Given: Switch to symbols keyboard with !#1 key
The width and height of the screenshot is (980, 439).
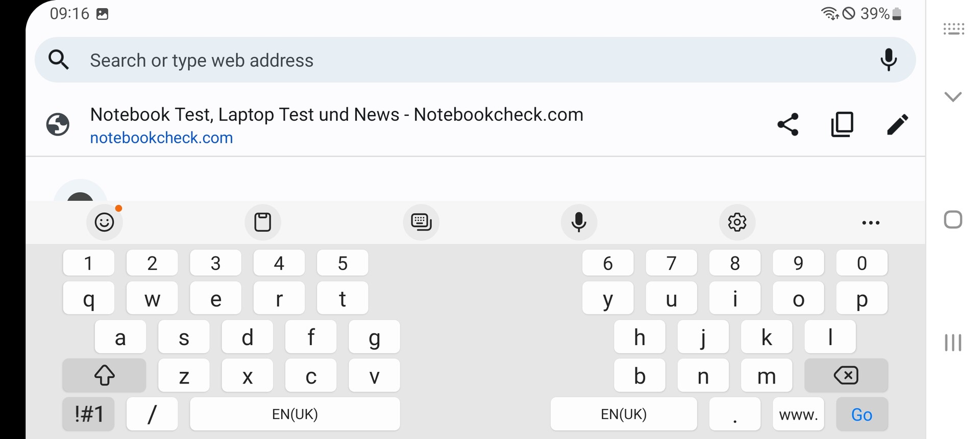Looking at the screenshot, I should coord(89,414).
